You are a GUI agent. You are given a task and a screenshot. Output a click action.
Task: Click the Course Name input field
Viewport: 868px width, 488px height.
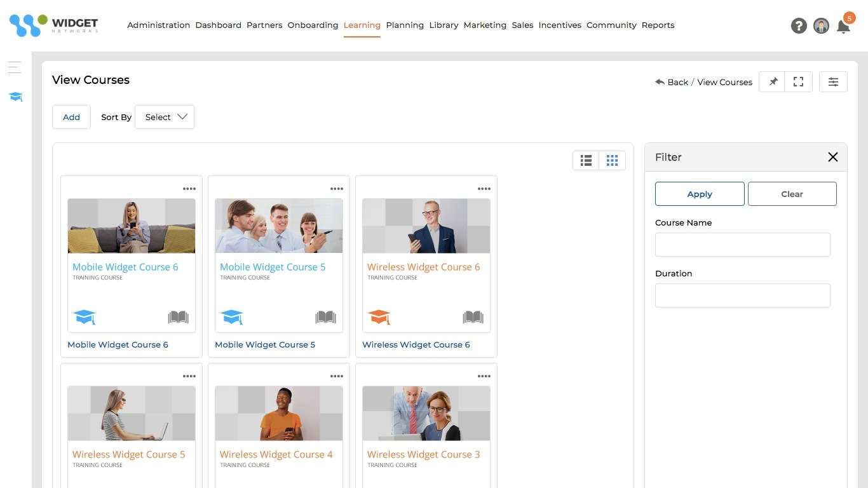coord(742,244)
